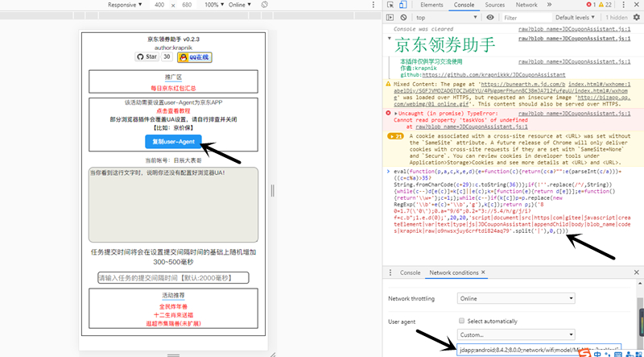Viewport: 644px width, 357px height.
Task: Open the 点击查看教程 tutorial link
Action: (174, 111)
